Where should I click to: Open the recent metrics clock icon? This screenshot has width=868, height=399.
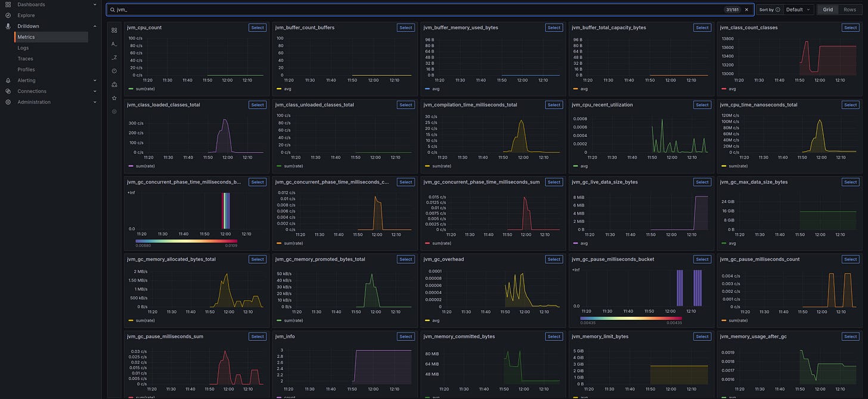coord(114,70)
